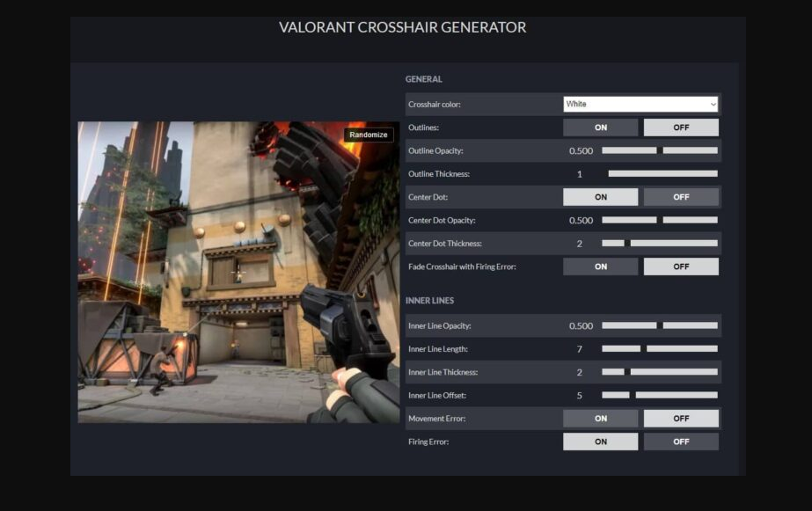The image size is (812, 511).
Task: Click the Inner Line Thickness value 2
Action: pyautogui.click(x=580, y=372)
